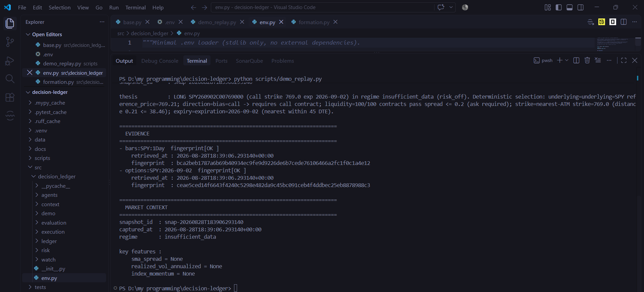
Task: Open the Extensions view
Action: pos(10,97)
